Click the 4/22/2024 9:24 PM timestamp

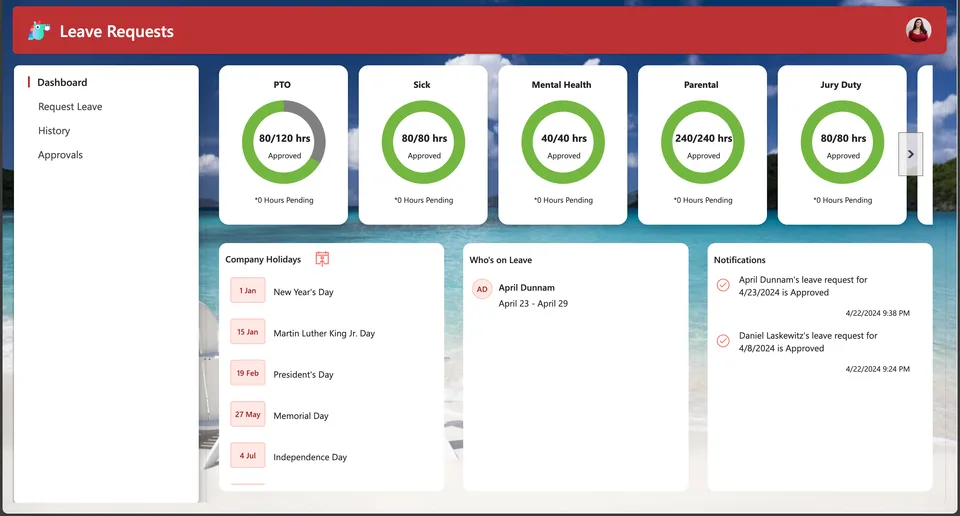tap(877, 368)
